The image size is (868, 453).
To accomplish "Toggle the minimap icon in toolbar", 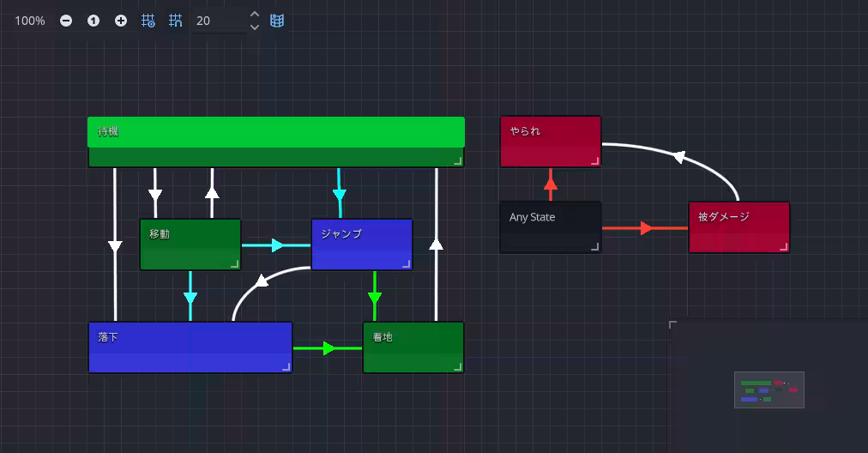I will click(277, 21).
